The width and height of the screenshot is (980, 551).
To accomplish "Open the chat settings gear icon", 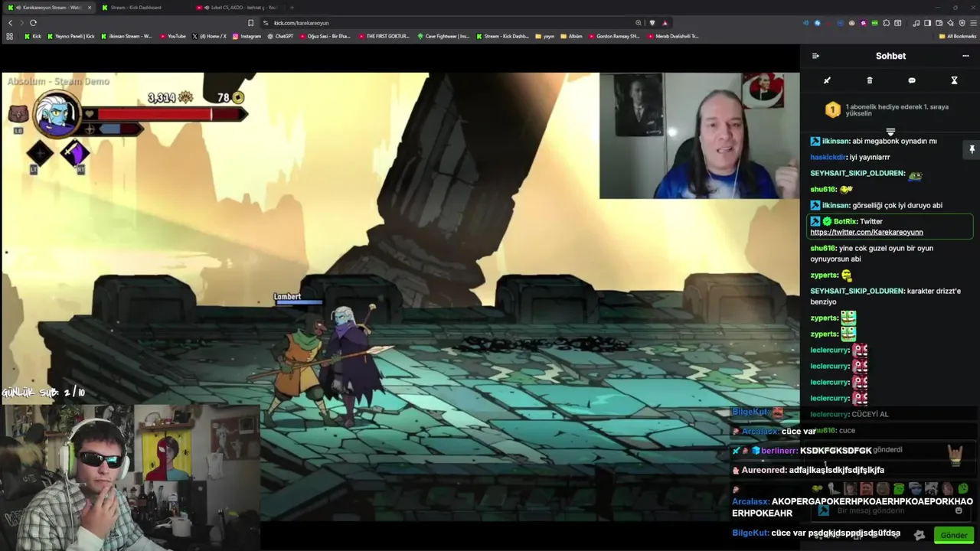I will pyautogui.click(x=920, y=535).
